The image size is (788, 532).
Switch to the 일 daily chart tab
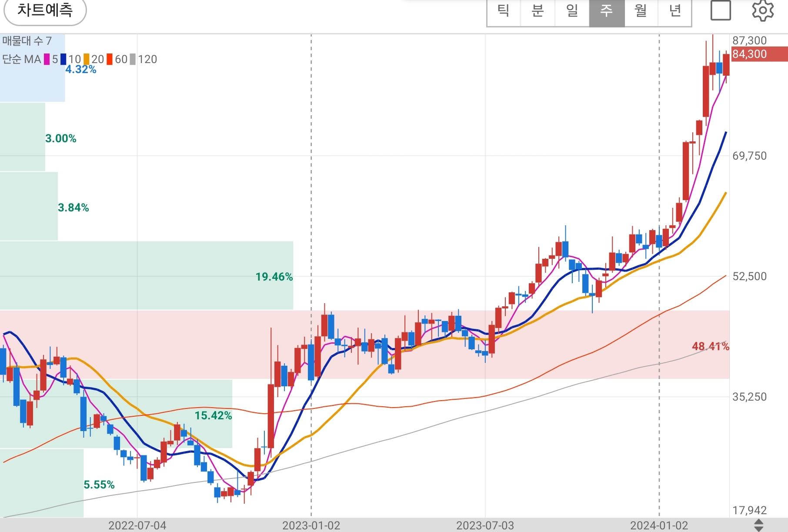(572, 11)
